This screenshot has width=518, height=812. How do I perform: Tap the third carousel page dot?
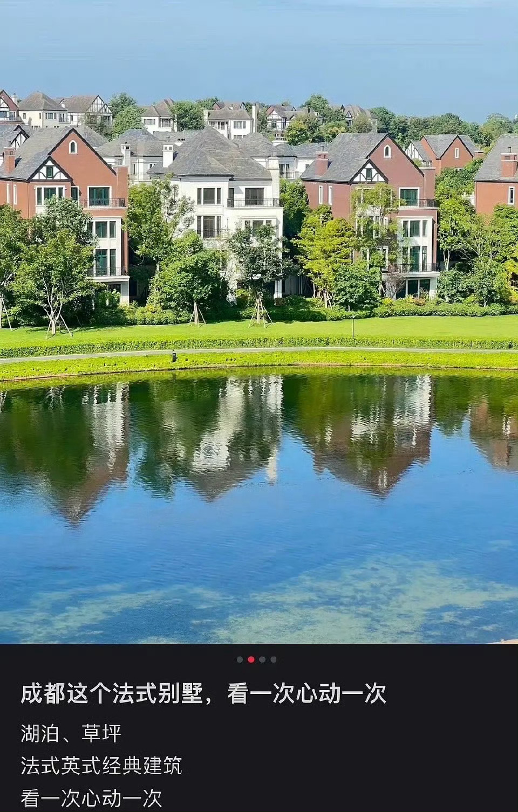(262, 659)
